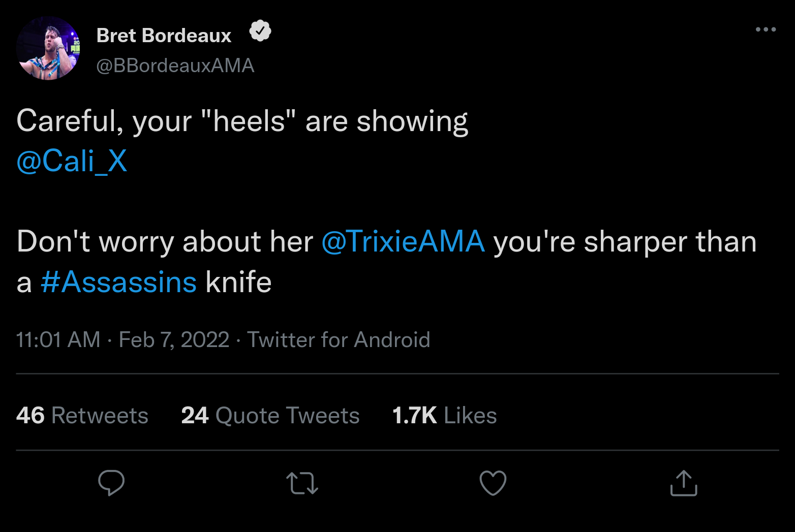Click the "Careful, your heels are showing" text
This screenshot has height=532, width=795.
pyautogui.click(x=242, y=121)
